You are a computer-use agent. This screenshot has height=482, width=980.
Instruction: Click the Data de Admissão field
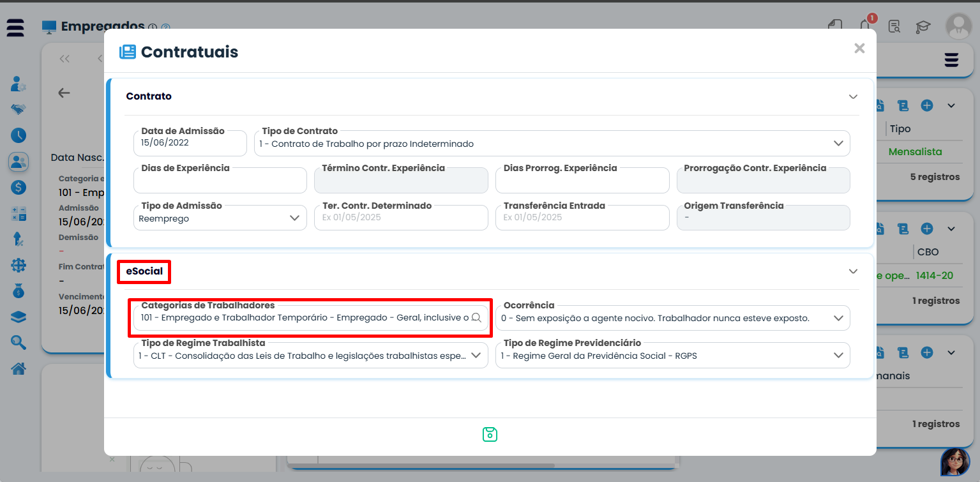coord(190,144)
